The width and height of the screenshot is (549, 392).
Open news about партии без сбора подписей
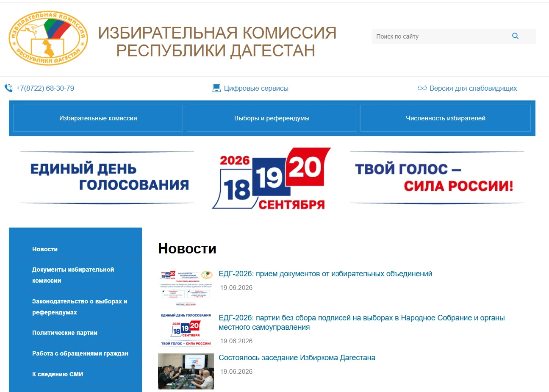[x=362, y=322]
